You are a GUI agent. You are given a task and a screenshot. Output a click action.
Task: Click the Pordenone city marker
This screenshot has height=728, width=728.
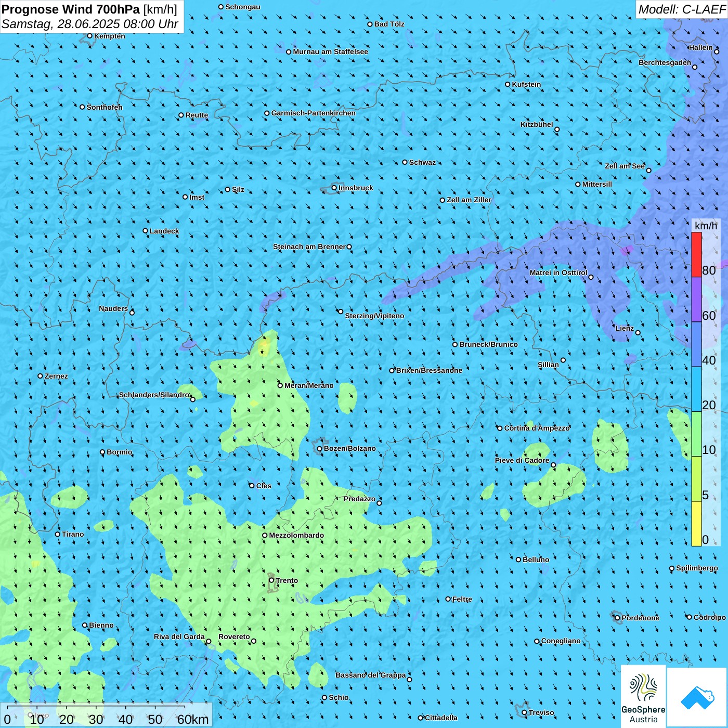tap(618, 618)
